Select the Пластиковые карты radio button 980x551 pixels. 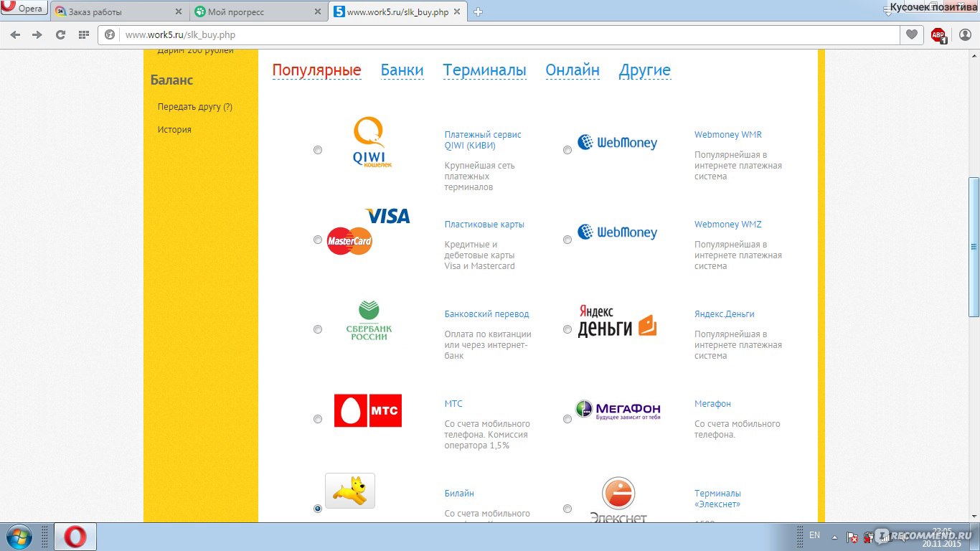coord(318,240)
